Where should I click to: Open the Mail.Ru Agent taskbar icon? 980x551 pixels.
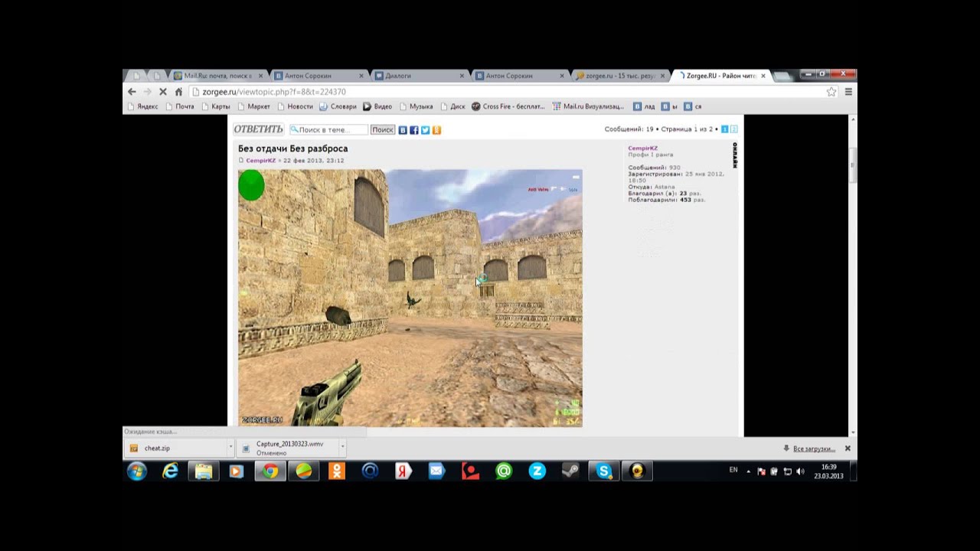tap(504, 471)
